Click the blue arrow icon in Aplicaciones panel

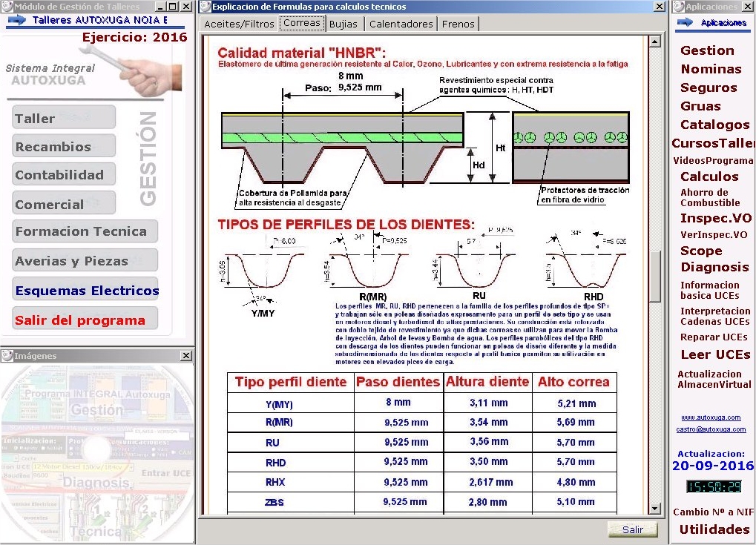(x=685, y=22)
